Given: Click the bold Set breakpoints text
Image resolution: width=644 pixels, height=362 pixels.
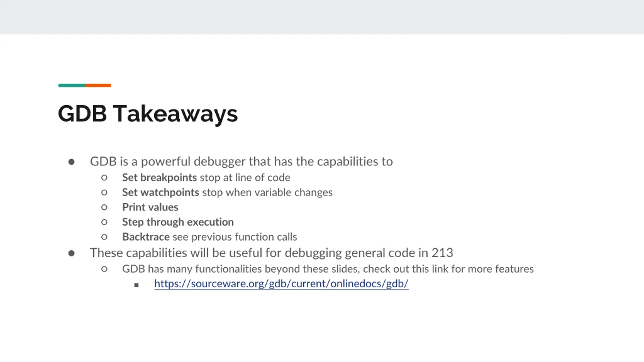Looking at the screenshot, I should (159, 177).
